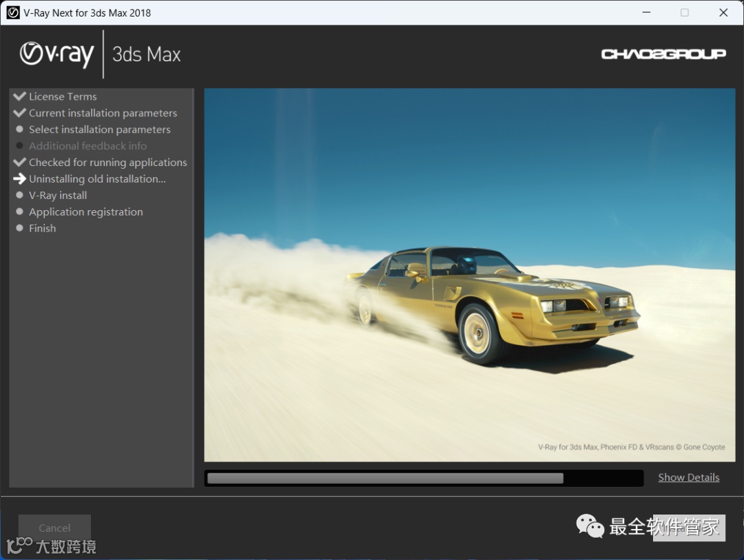The height and width of the screenshot is (560, 744).
Task: Close the V-Ray installer window
Action: (723, 12)
